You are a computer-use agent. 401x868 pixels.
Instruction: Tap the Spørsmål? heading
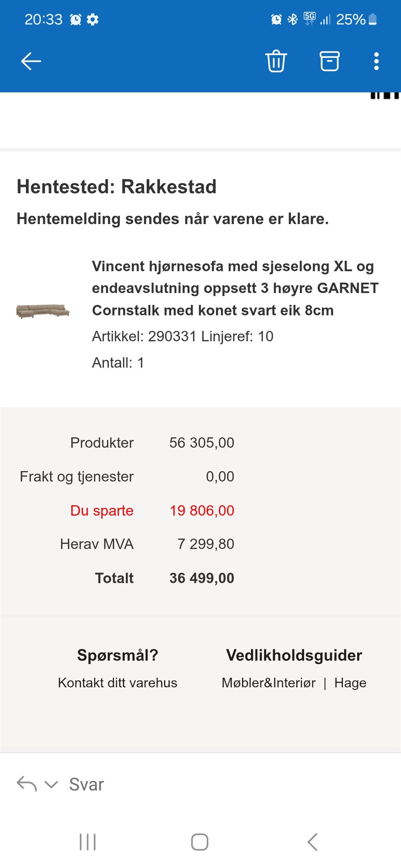point(117,655)
